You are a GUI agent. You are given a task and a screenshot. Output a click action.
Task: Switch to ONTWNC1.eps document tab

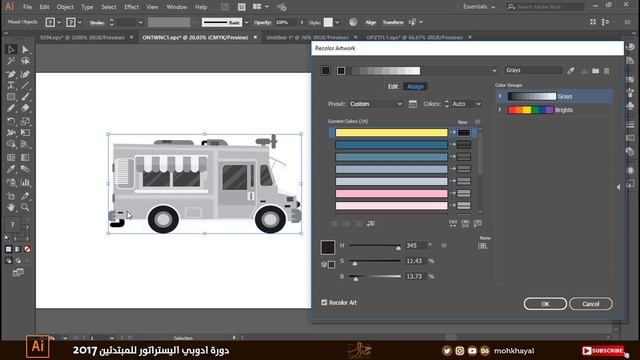click(195, 37)
